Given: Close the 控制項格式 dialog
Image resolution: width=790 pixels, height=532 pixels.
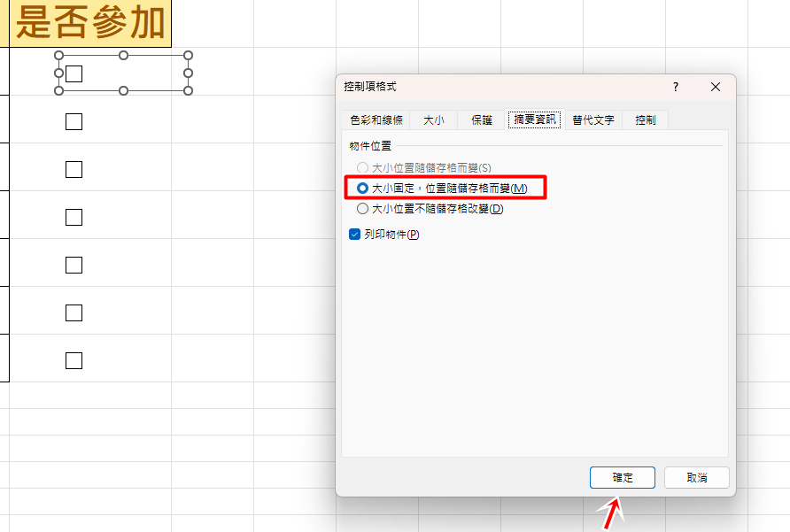Looking at the screenshot, I should pyautogui.click(x=716, y=87).
